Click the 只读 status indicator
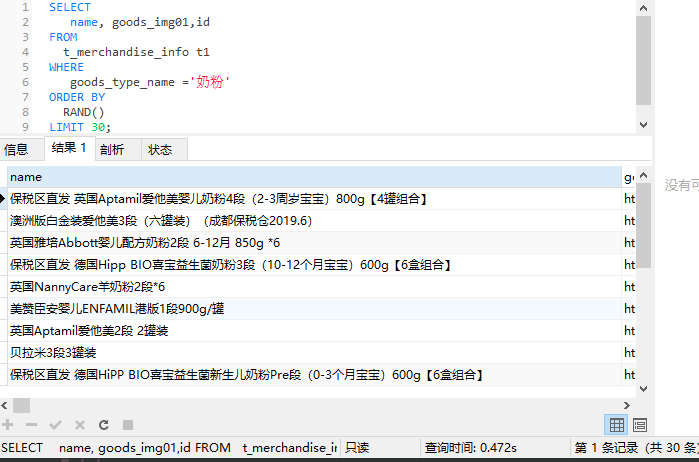This screenshot has height=462, width=699. click(x=357, y=447)
